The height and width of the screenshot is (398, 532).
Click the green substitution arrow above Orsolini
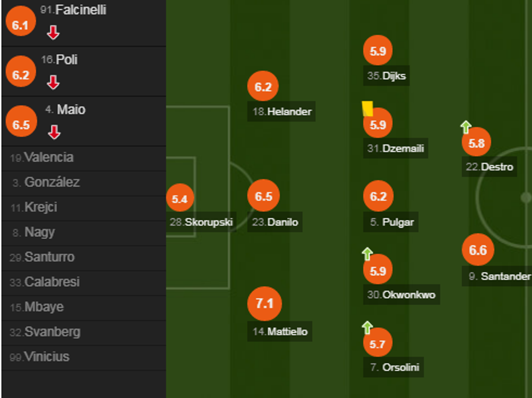click(x=367, y=327)
